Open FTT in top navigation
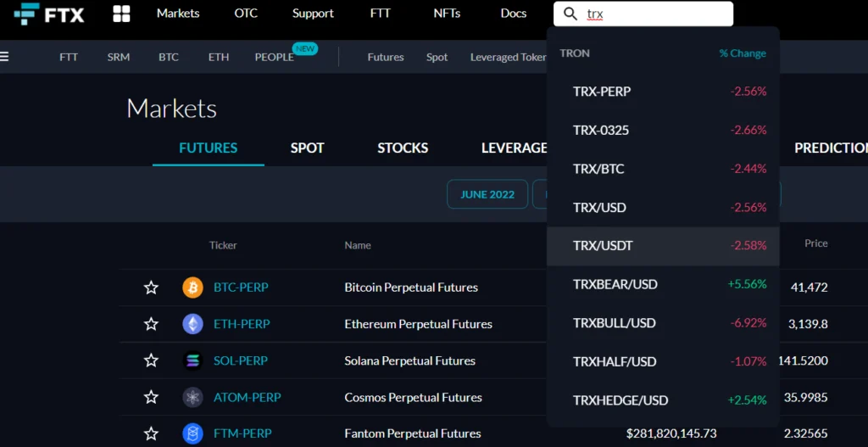Screen dimensions: 868x447 (x=381, y=14)
